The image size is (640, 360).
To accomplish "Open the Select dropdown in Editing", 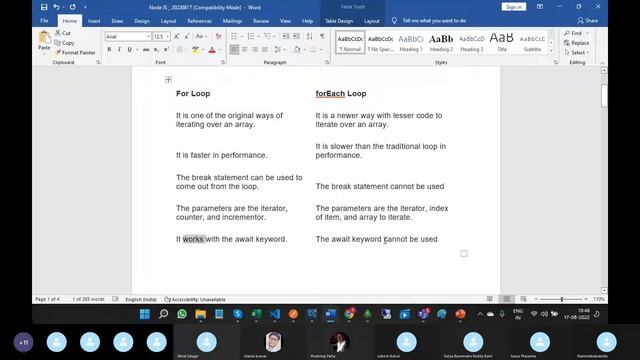I will [576, 52].
